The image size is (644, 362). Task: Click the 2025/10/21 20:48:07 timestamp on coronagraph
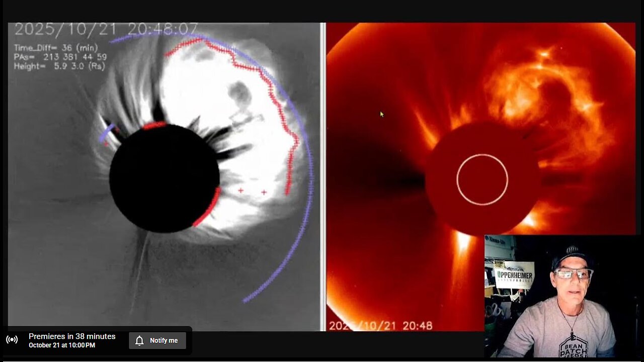tap(106, 29)
